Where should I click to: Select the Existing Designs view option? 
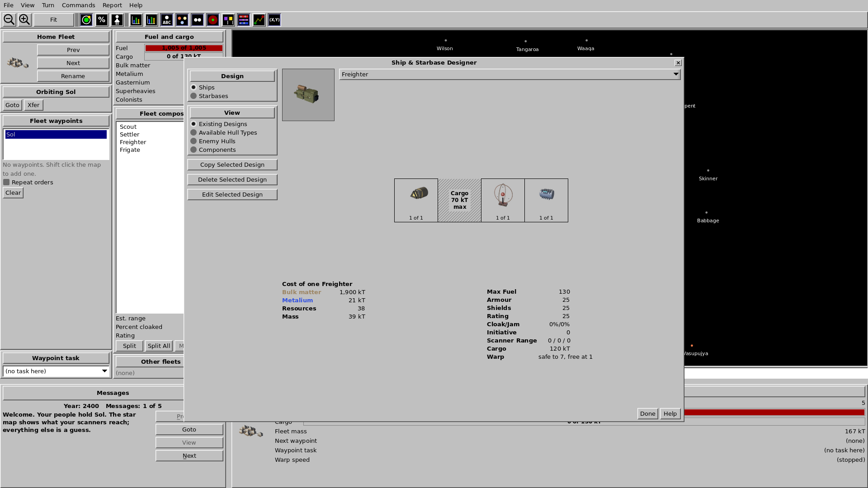pos(193,124)
